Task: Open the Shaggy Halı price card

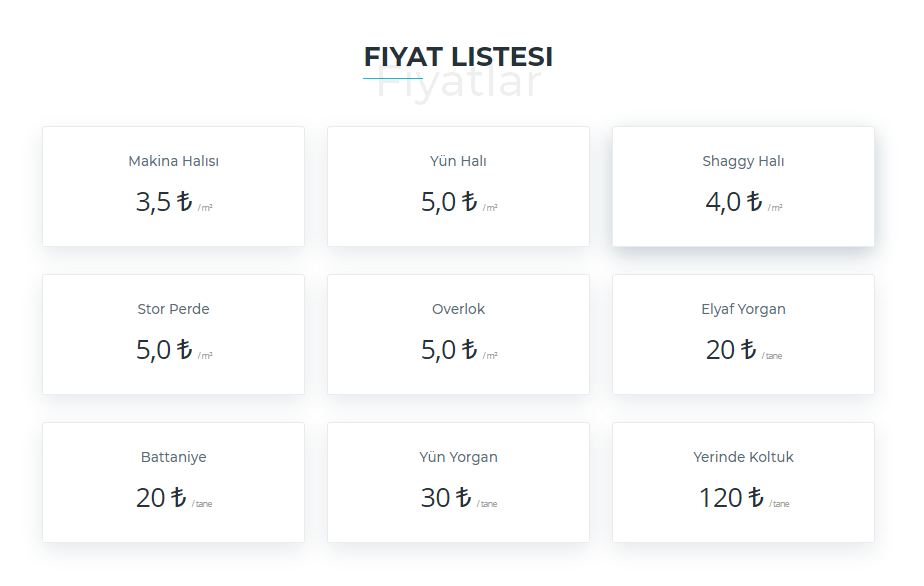Action: pos(743,186)
